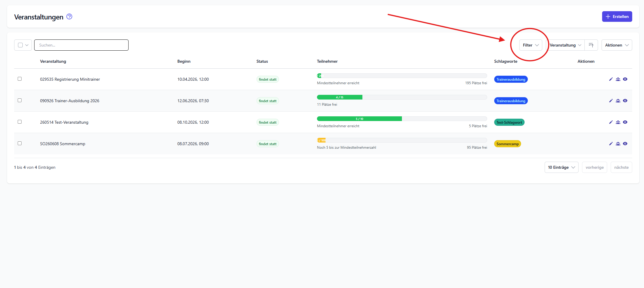Click pencil icon for SO260608 Sommercamp
This screenshot has width=644, height=288.
[x=611, y=144]
